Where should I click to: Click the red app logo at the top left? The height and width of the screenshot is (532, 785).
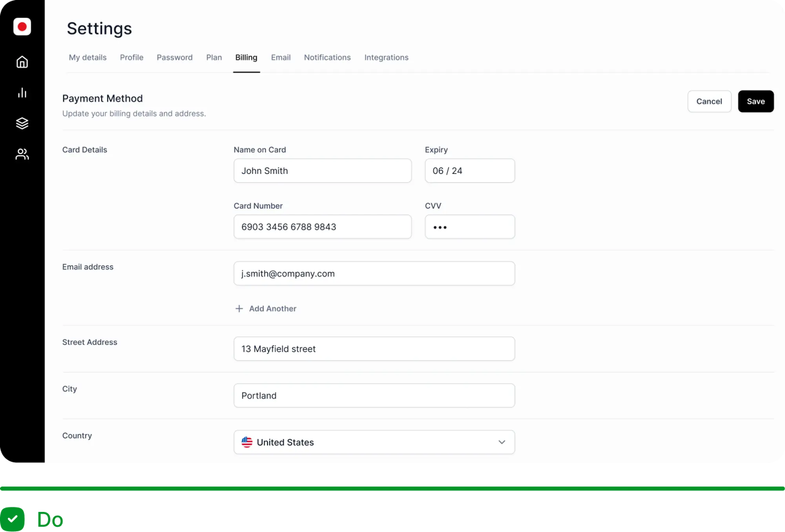tap(22, 27)
